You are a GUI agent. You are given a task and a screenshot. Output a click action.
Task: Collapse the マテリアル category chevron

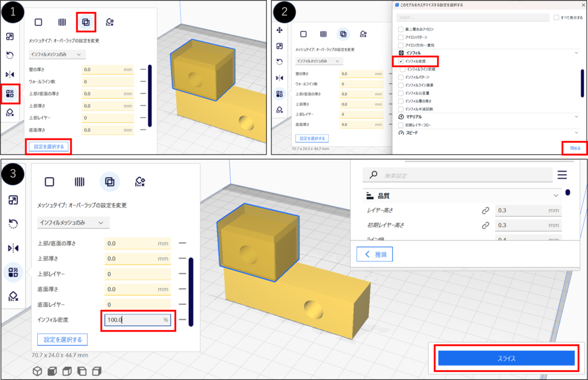[577, 117]
